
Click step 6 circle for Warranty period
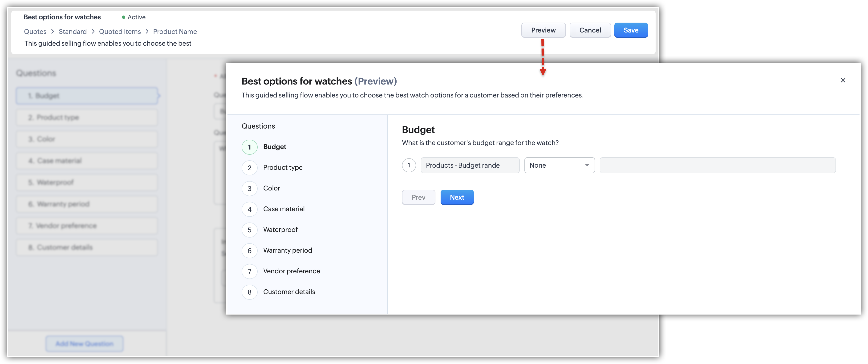249,251
